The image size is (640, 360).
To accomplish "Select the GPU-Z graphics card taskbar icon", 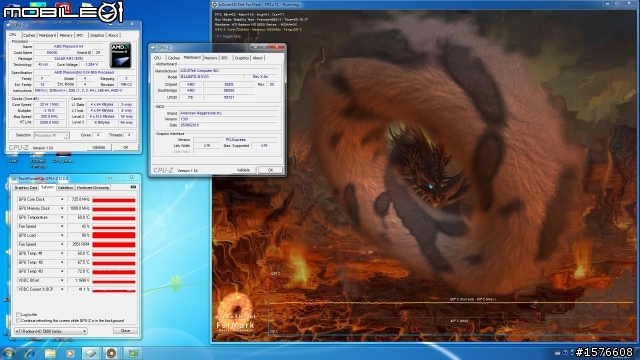I will point(133,353).
